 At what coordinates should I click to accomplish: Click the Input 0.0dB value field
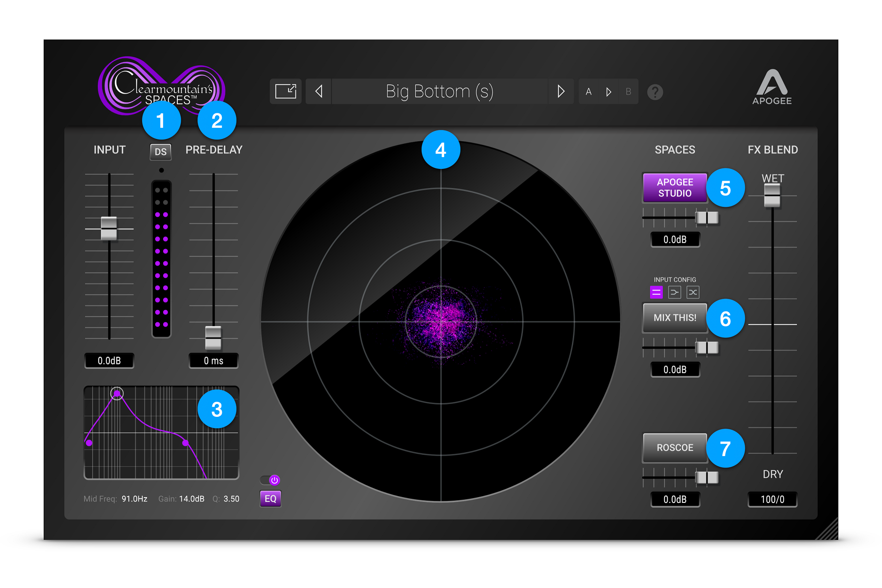tap(109, 361)
